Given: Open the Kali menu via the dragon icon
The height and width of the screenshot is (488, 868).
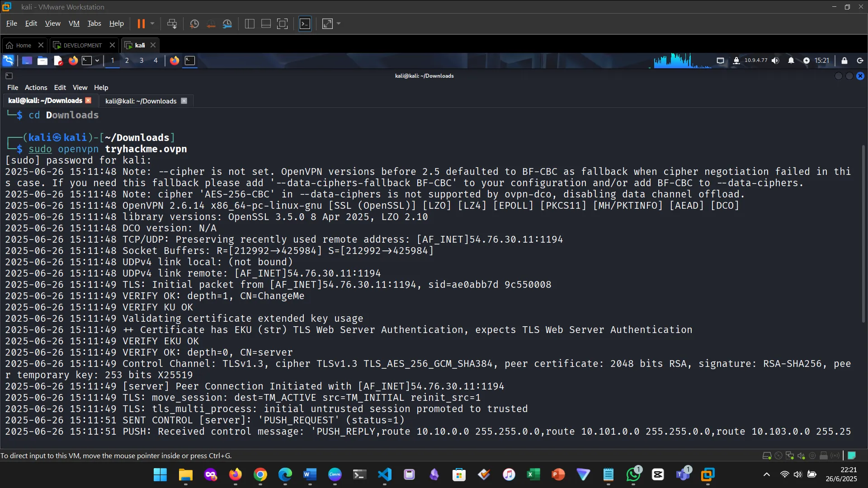Looking at the screenshot, I should point(8,60).
